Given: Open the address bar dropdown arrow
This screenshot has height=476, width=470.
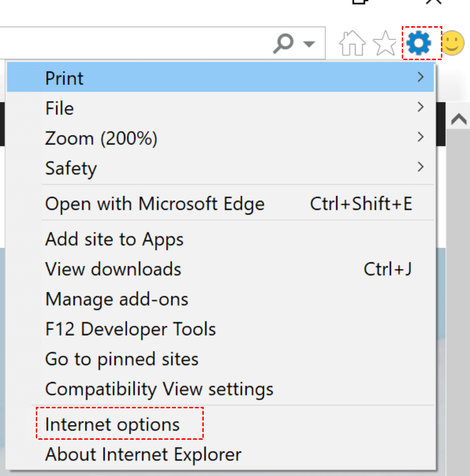Looking at the screenshot, I should pos(309,44).
